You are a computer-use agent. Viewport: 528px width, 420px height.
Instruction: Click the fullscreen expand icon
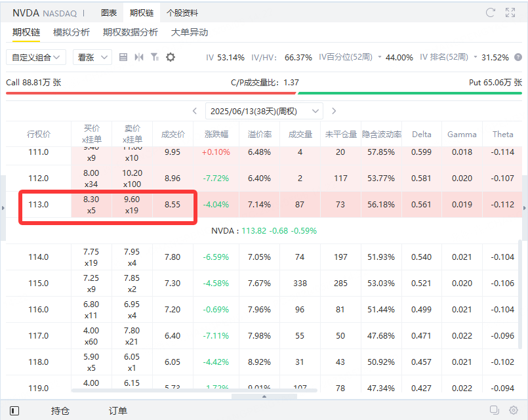pyautogui.click(x=510, y=13)
